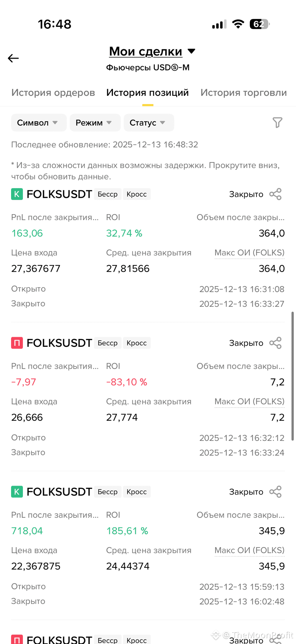
Task: Tap the battery indicator in status bar
Action: 260,24
